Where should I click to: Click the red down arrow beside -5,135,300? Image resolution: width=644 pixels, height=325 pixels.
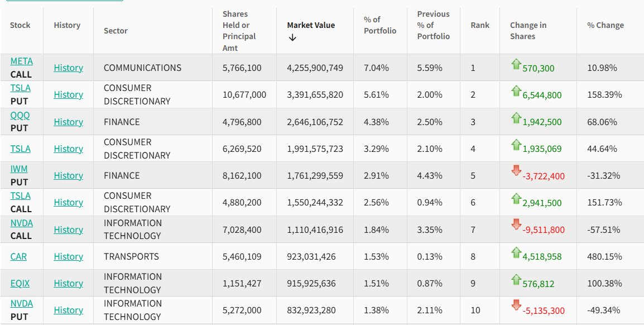[x=516, y=305]
